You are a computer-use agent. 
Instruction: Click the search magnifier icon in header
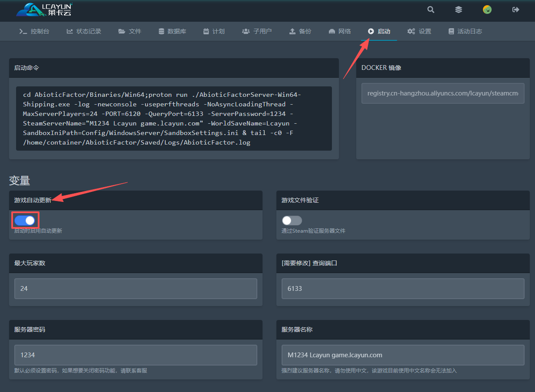pos(430,10)
